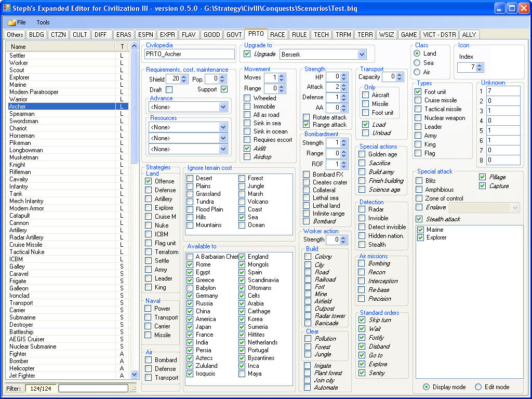Image resolution: width=532 pixels, height=399 pixels.
Task: Click the Filter text box
Action: (x=94, y=388)
